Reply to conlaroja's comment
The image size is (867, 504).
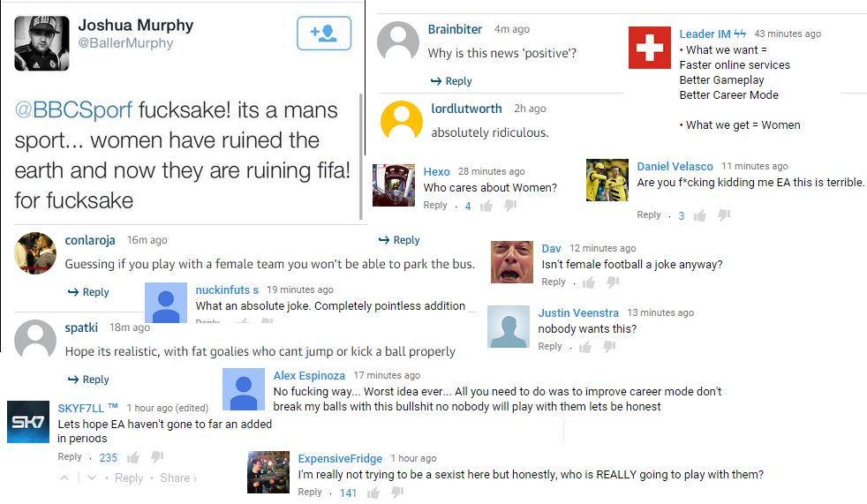pos(88,292)
